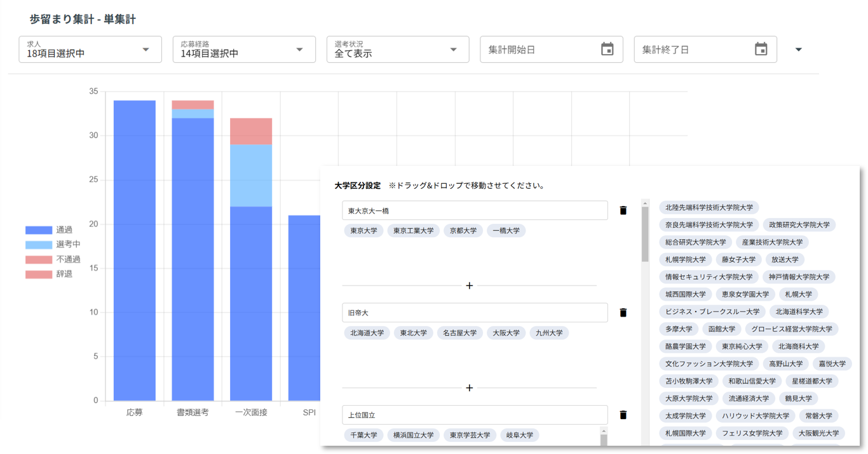The image size is (868, 454).
Task: Select the 政策研究大学院大学 chip
Action: [x=799, y=224]
